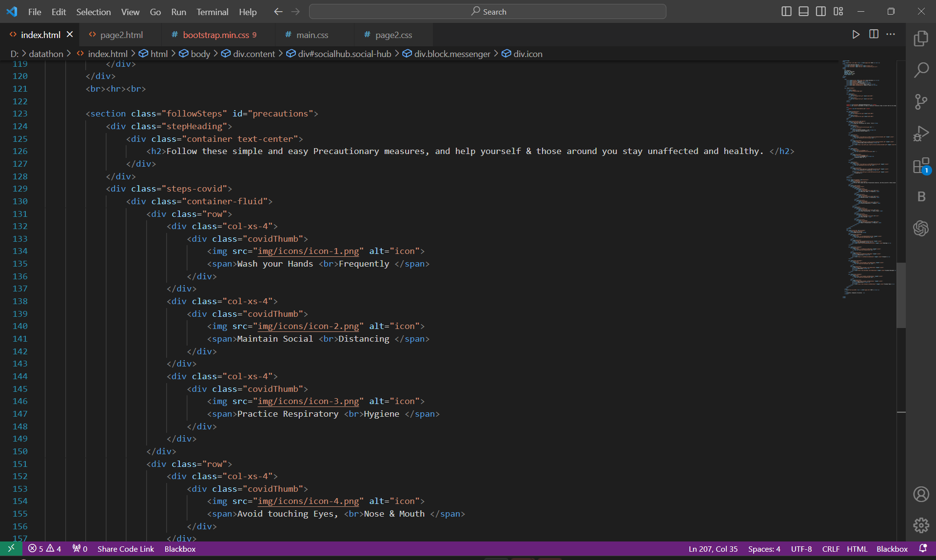Switch to the page2.css tab

pos(393,35)
